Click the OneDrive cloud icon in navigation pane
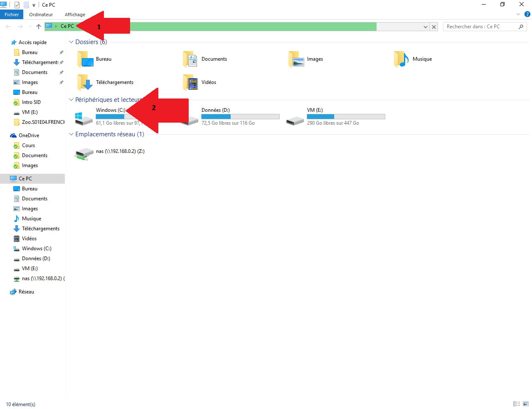Screen dimensions: 532x409 pyautogui.click(x=13, y=136)
